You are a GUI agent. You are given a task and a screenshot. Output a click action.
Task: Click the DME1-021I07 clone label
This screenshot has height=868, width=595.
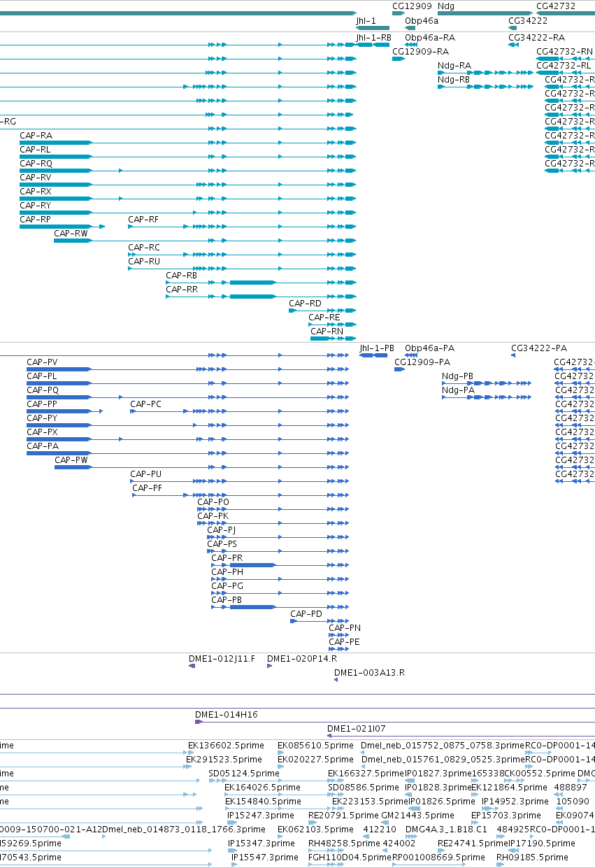[357, 729]
